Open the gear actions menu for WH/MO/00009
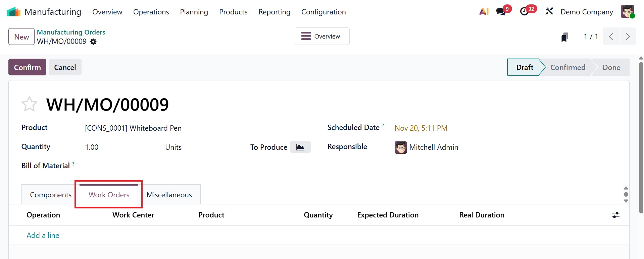The width and height of the screenshot is (644, 259). (93, 42)
